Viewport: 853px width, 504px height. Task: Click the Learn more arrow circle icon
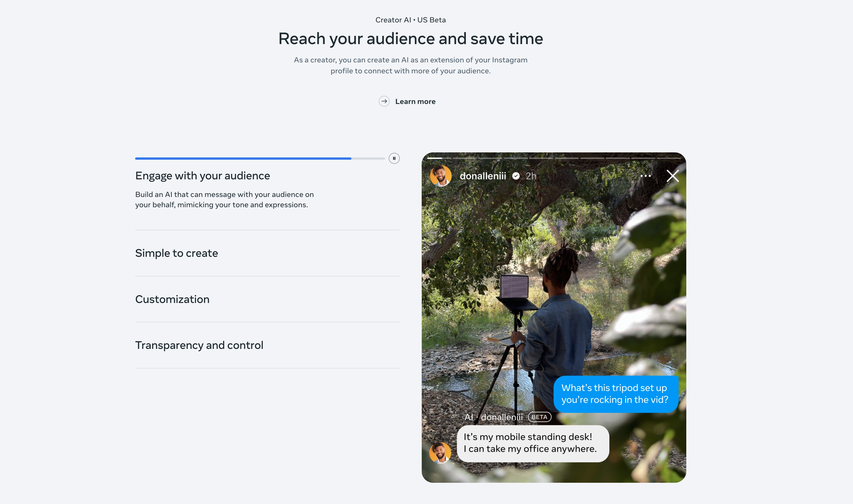[384, 101]
